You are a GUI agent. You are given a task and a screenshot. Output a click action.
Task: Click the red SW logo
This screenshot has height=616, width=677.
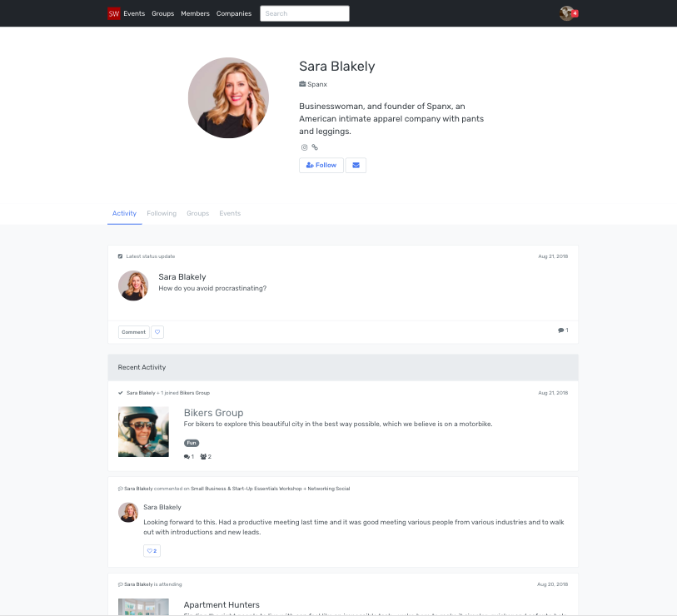113,13
